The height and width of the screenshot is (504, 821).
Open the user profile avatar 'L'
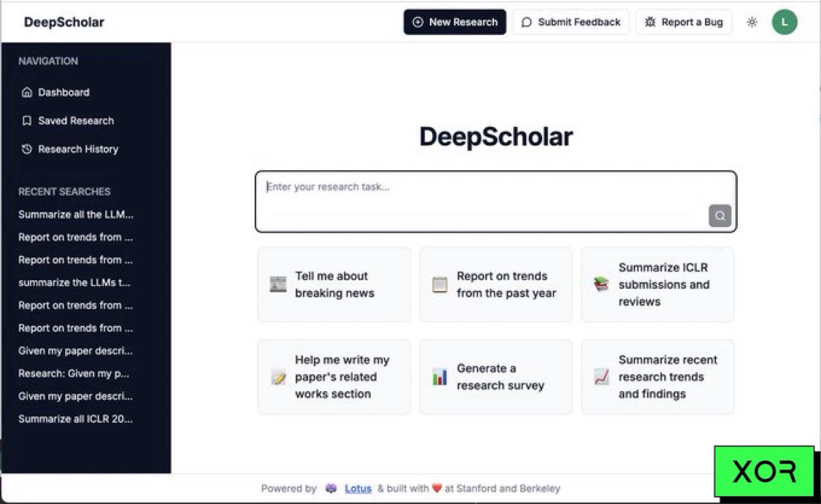click(785, 23)
